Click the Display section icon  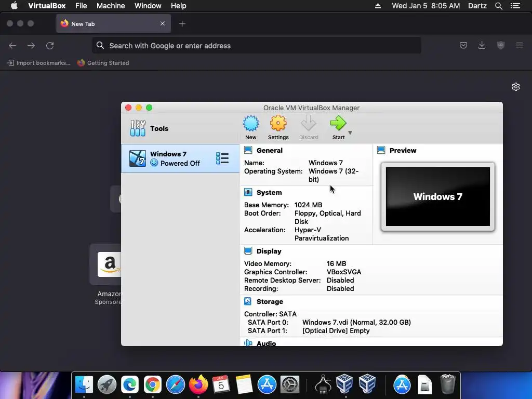[x=248, y=251]
